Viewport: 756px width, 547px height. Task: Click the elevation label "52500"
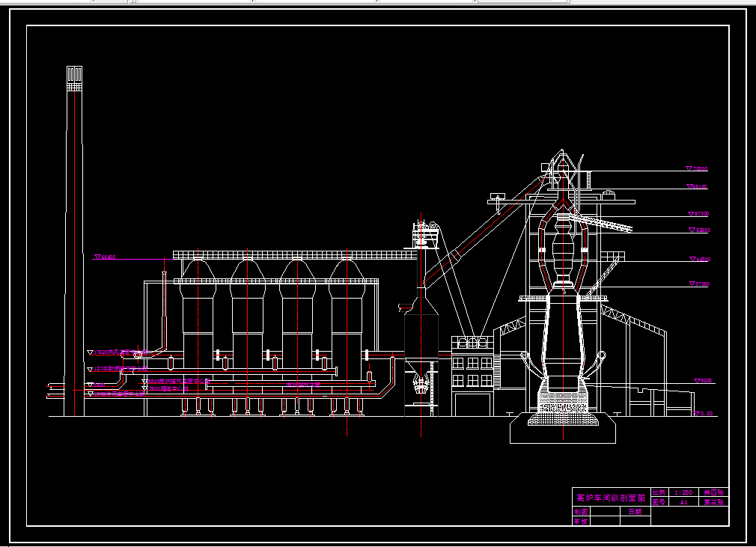point(703,230)
